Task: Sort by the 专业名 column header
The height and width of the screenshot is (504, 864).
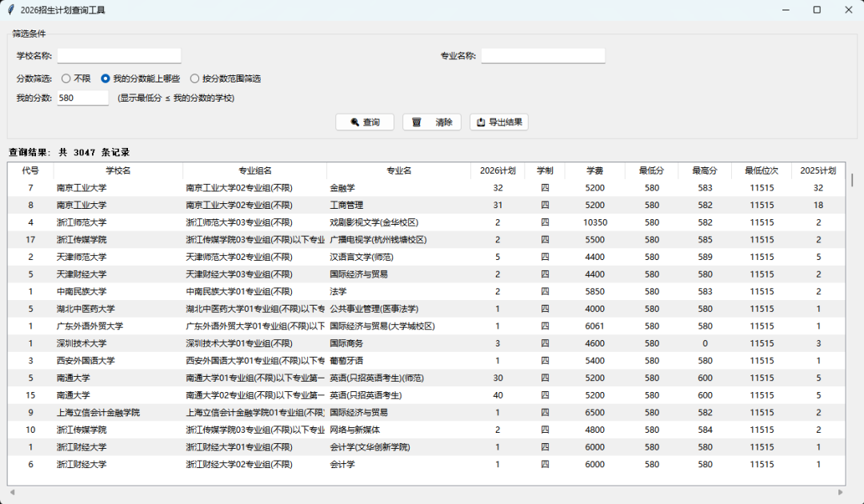Action: click(398, 170)
